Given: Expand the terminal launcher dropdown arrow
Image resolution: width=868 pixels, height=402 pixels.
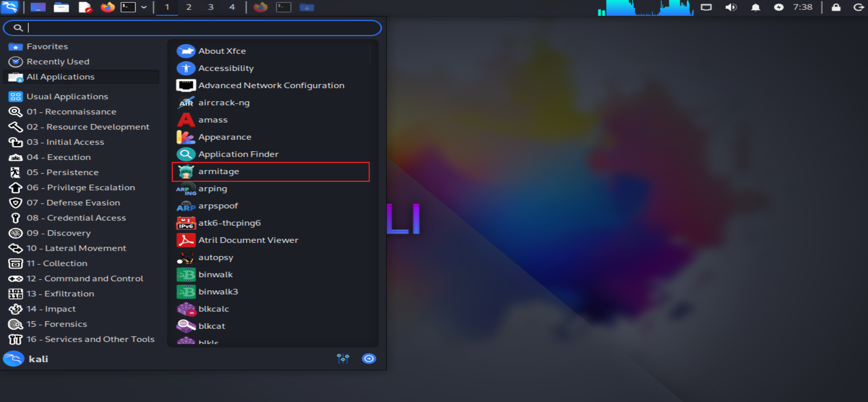Looking at the screenshot, I should (144, 7).
